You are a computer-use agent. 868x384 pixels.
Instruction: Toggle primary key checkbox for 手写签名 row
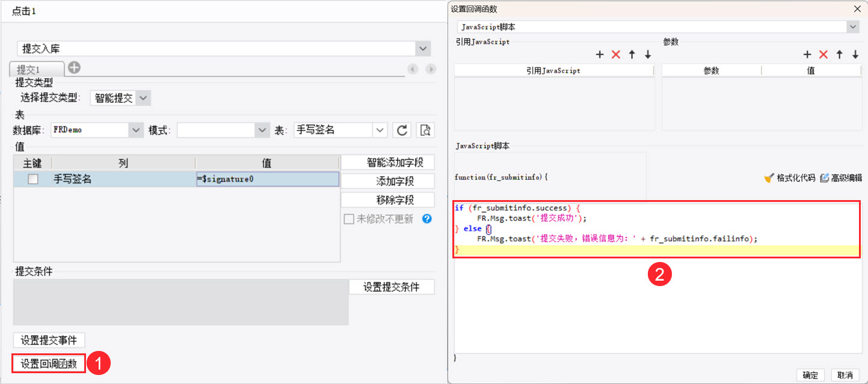pos(33,179)
